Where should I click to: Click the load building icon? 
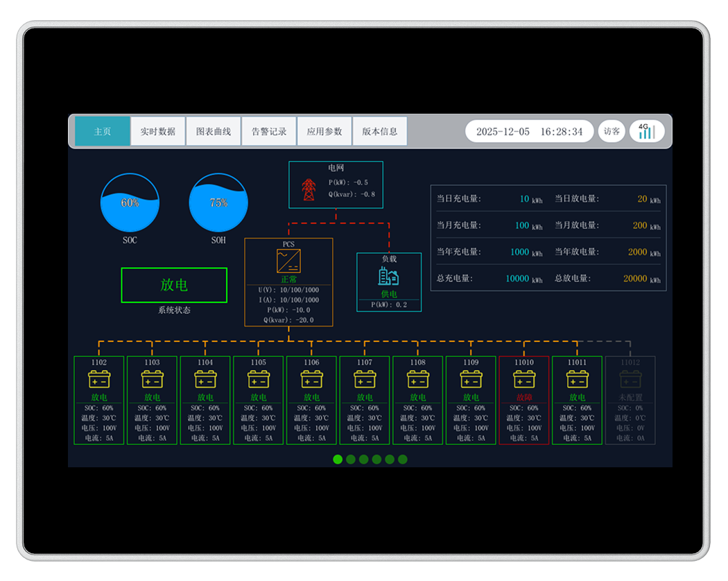tap(388, 277)
